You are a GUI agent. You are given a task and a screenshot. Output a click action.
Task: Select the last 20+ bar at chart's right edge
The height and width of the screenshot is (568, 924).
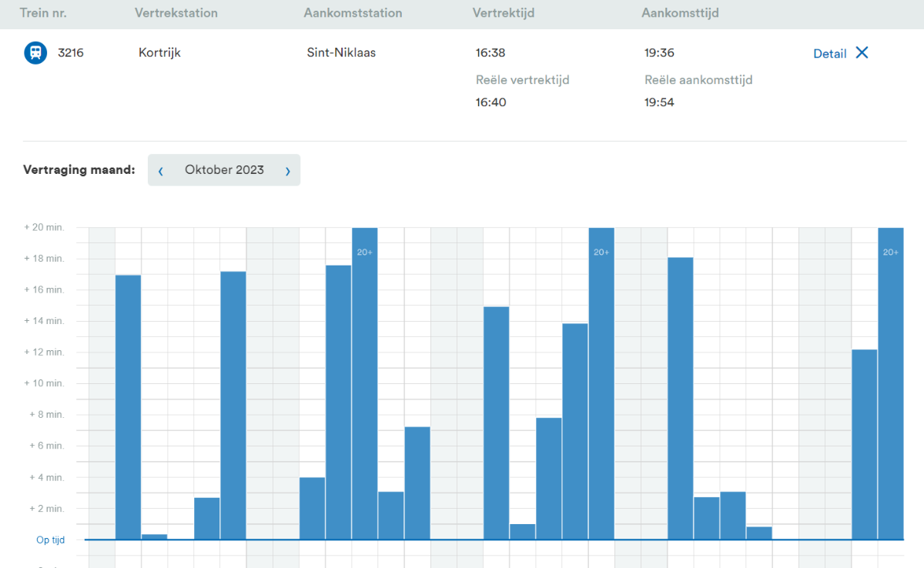click(890, 383)
